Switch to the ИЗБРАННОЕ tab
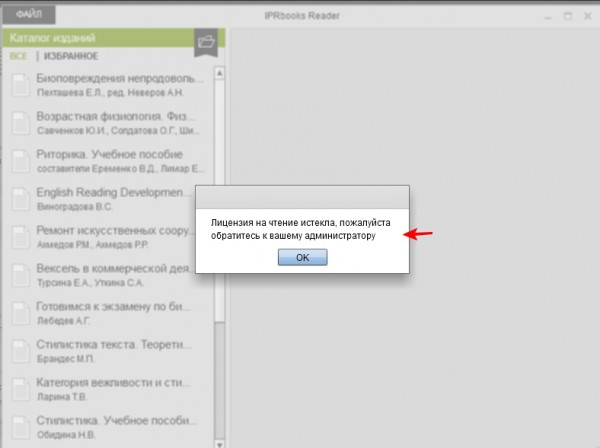Screen dimensions: 600x448 point(71,56)
